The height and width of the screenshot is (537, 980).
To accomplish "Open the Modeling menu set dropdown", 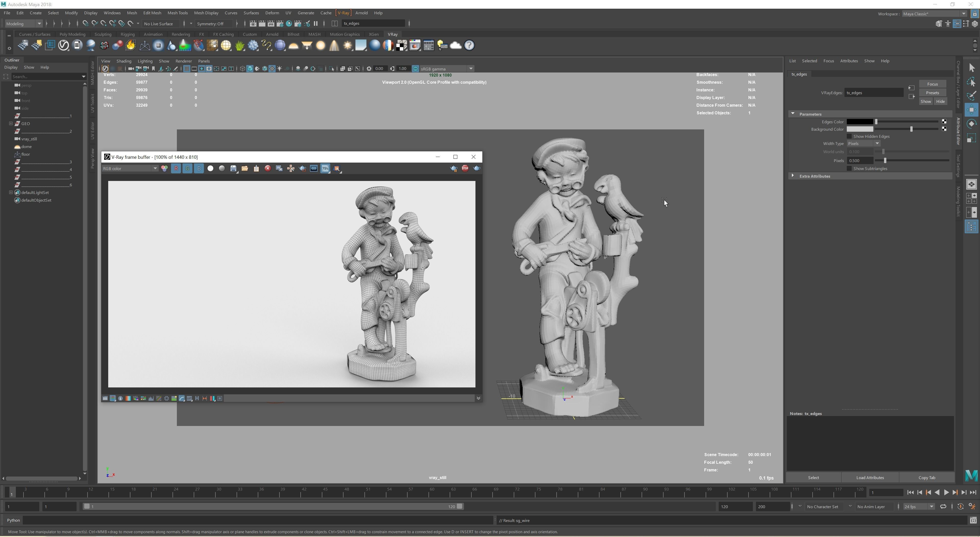I will [x=23, y=23].
